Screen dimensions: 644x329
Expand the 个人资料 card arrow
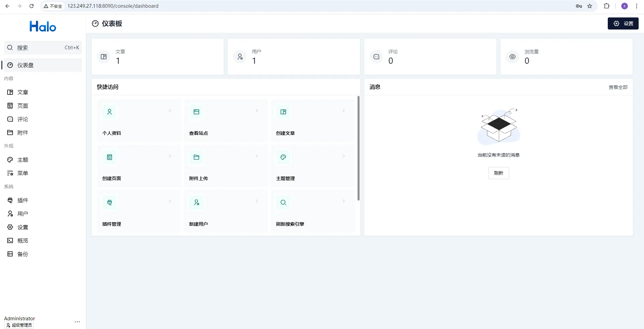170,110
